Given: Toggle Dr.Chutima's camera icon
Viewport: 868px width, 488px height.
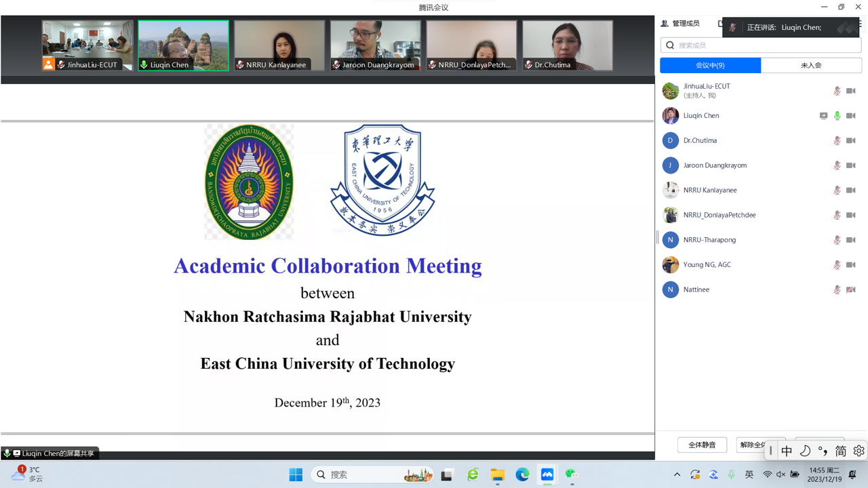Looking at the screenshot, I should pyautogui.click(x=851, y=141).
